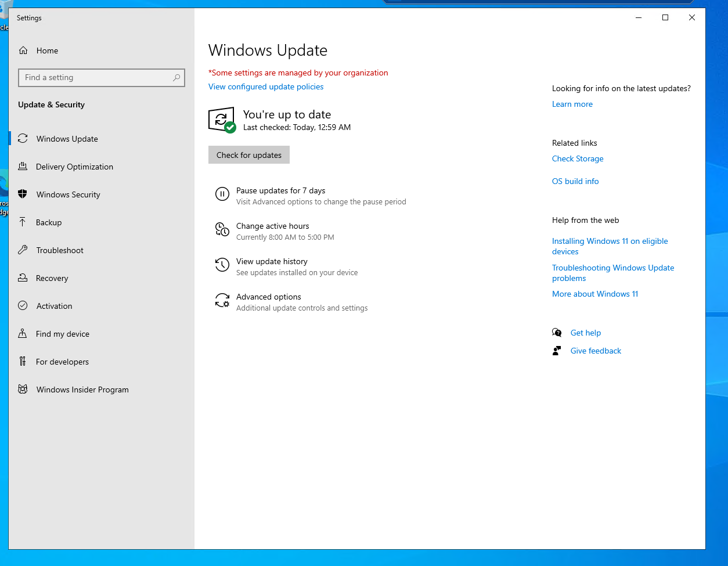This screenshot has width=728, height=566.
Task: Click the Learn more link
Action: point(572,104)
